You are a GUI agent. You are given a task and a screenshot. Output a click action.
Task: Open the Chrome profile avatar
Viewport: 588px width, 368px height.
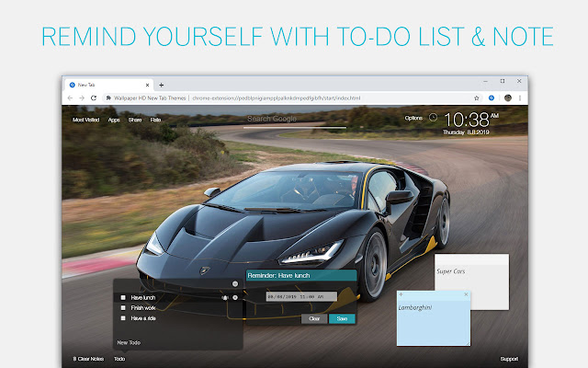pyautogui.click(x=508, y=98)
